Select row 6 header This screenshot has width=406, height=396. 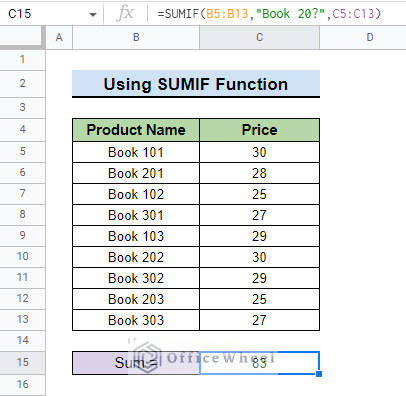click(x=22, y=173)
